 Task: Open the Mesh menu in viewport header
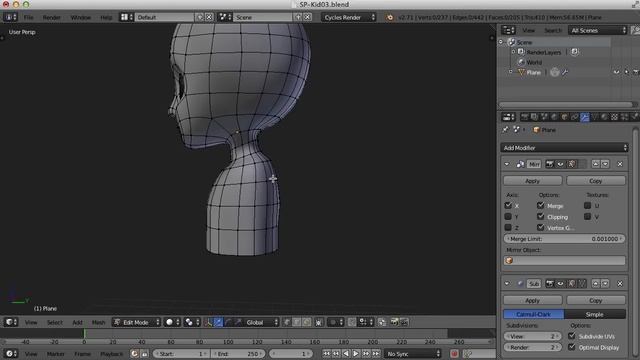(98, 322)
